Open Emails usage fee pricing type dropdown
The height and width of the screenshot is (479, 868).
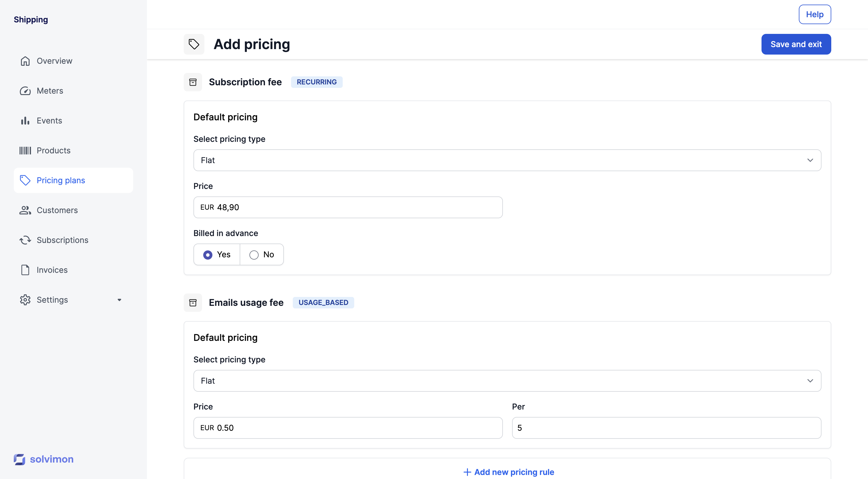pos(507,381)
